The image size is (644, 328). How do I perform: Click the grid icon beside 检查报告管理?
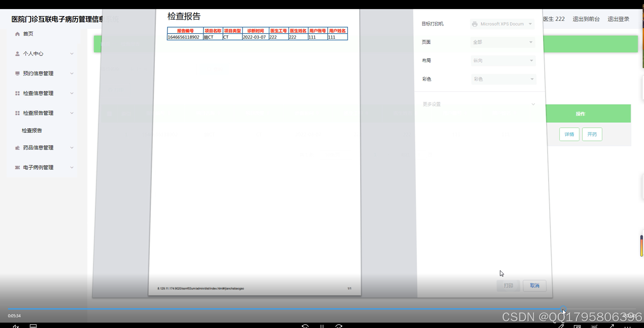[x=17, y=113]
